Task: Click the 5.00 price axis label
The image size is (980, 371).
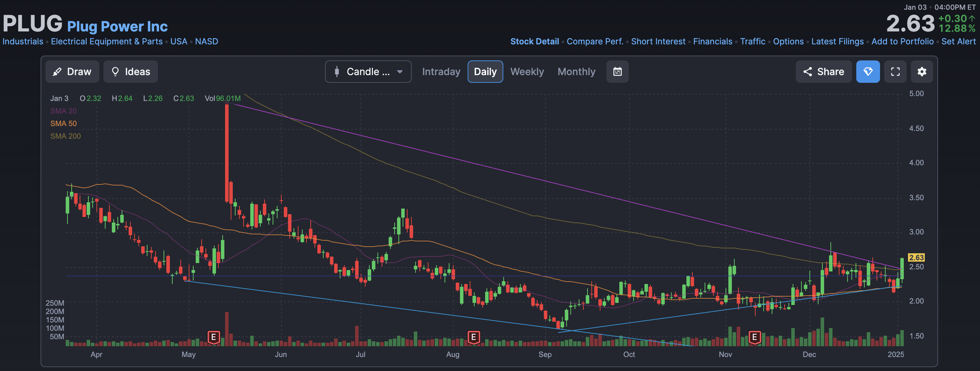Action: pyautogui.click(x=916, y=94)
